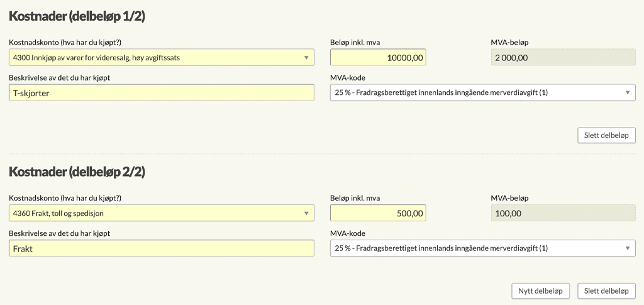Click the Nytt delbeløp button
Image resolution: width=644 pixels, height=305 pixels.
pos(540,291)
